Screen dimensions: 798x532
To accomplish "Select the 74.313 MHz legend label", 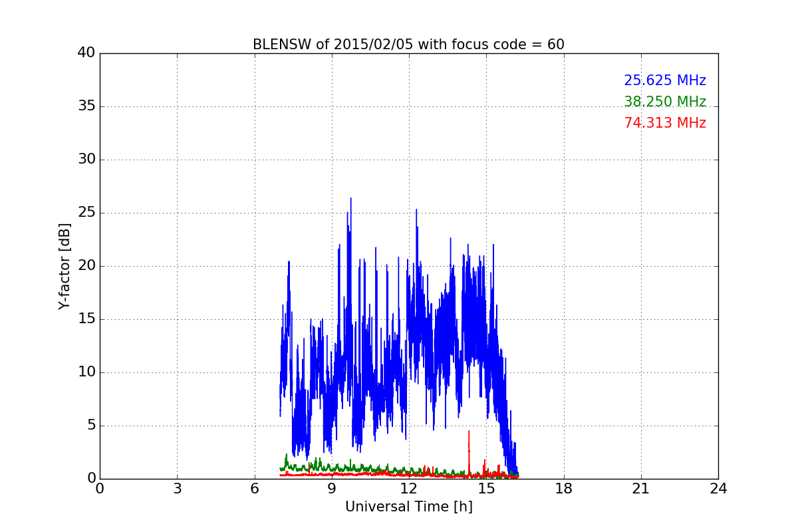I will tap(665, 123).
